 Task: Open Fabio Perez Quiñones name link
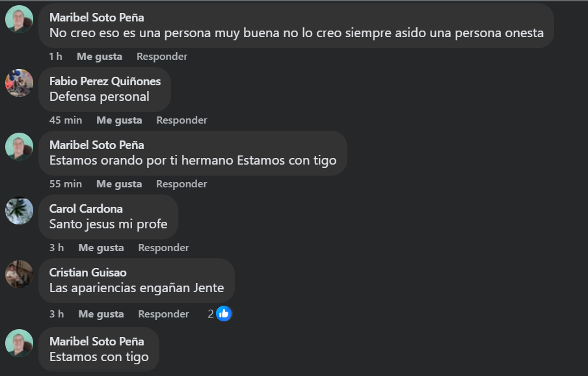(x=105, y=81)
